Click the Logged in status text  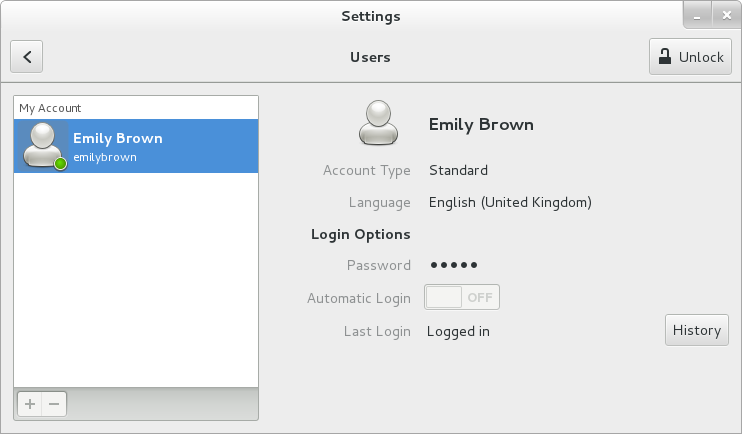click(458, 331)
